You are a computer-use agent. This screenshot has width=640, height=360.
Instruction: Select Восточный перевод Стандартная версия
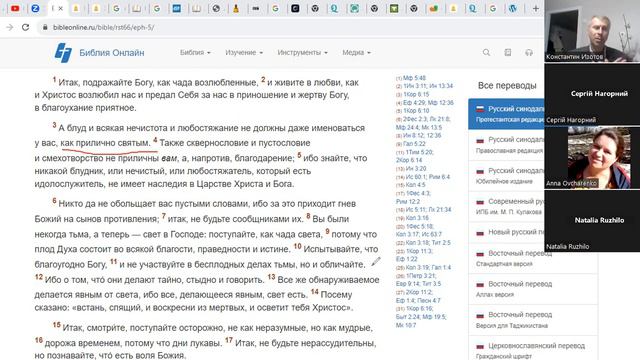coord(533,258)
